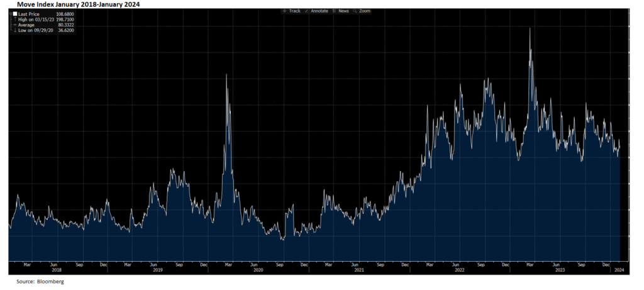Pick the 2022 year axis label
644x290 pixels.
coord(459,270)
